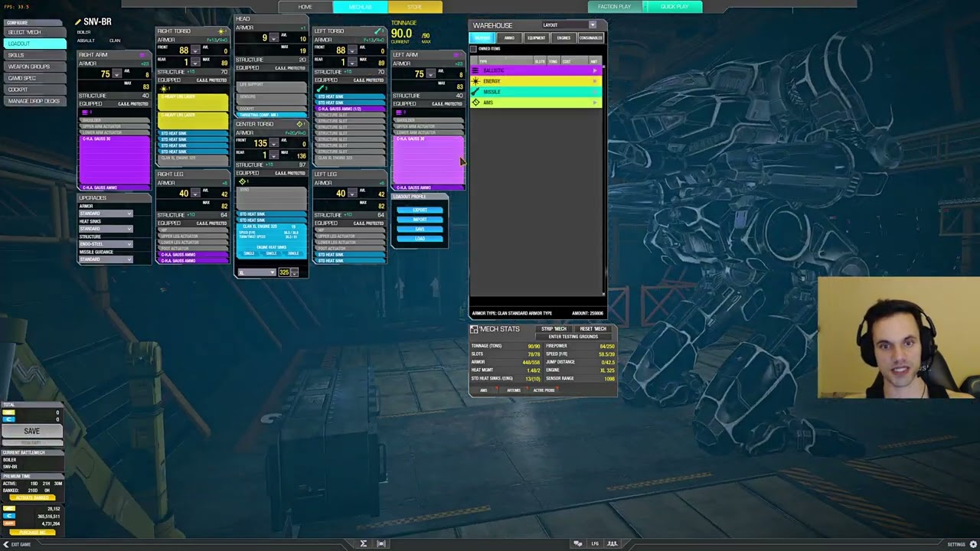Select the Targeting Comp. MK I slot in Head
Viewport: 980px width, 551px height.
coord(270,115)
